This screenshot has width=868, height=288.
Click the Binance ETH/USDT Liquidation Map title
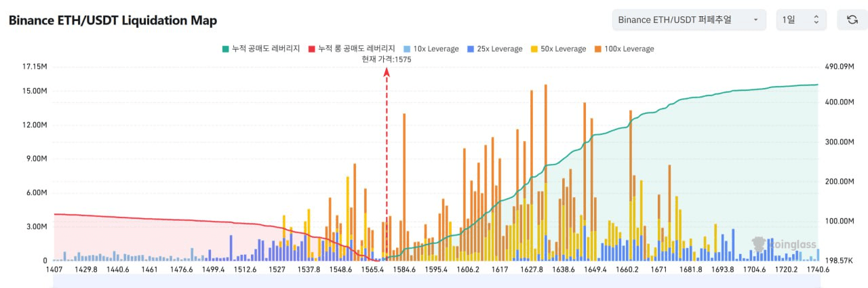tap(113, 20)
